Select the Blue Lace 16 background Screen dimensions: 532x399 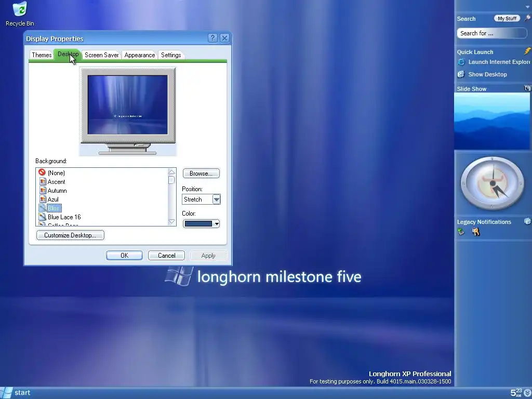(x=64, y=217)
